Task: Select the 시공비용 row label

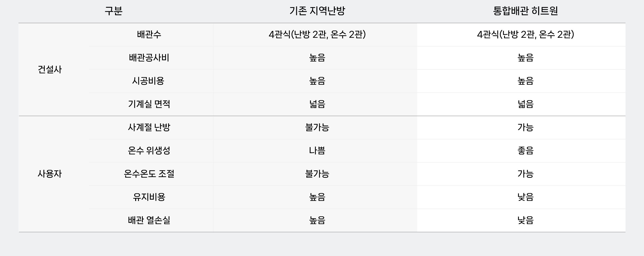Action: (148, 81)
